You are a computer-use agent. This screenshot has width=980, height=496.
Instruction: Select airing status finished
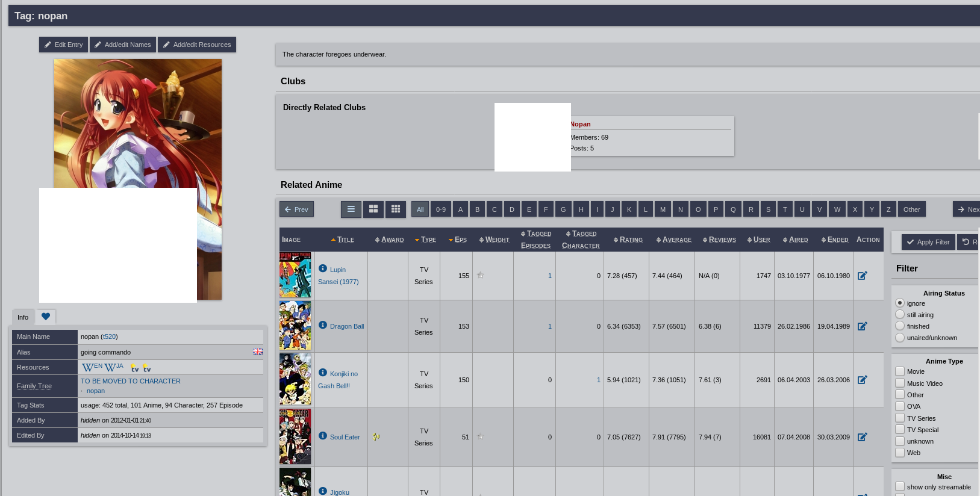[x=900, y=326]
